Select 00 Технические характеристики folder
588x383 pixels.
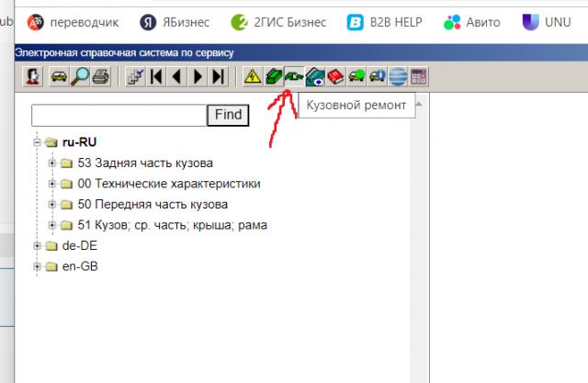169,184
